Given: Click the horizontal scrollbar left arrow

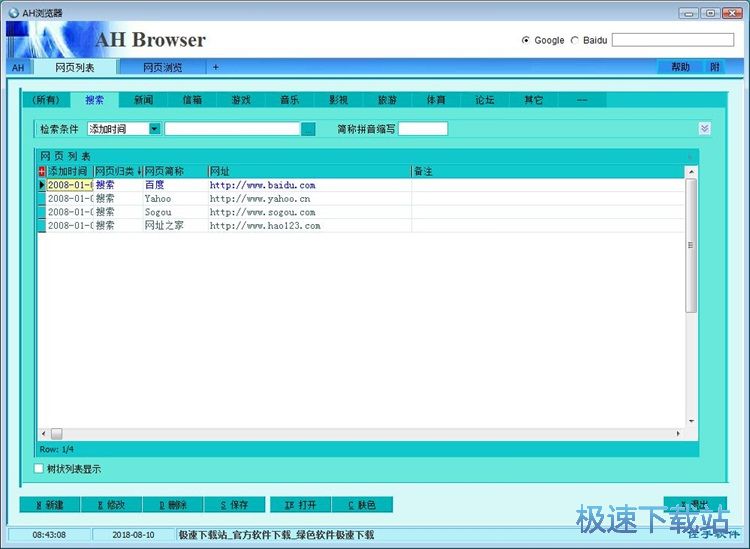Looking at the screenshot, I should pos(44,434).
